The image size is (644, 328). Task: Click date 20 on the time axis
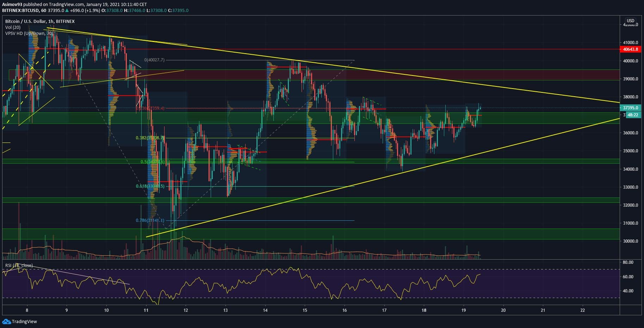tap(503, 310)
